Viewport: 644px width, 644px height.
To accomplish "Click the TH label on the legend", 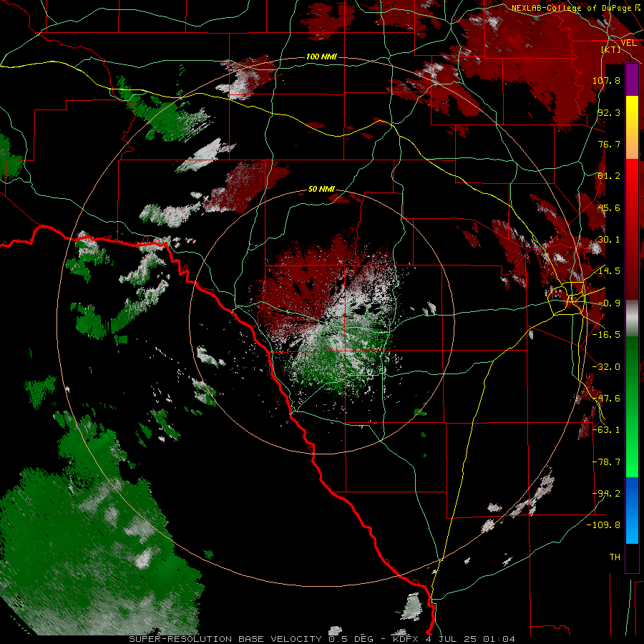I will coord(615,557).
